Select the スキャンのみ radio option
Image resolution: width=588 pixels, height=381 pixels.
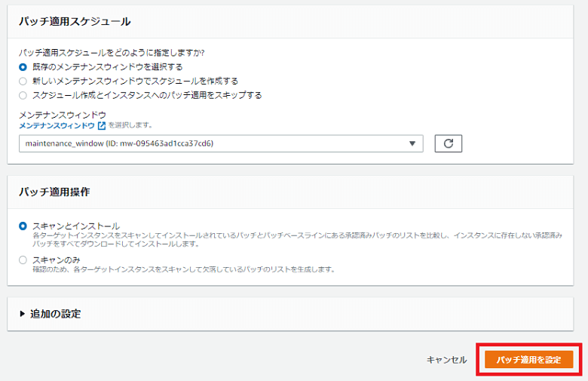[23, 260]
